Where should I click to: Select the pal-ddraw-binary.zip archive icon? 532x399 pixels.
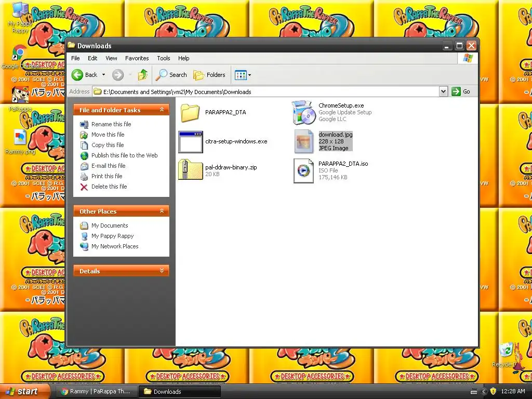[190, 169]
